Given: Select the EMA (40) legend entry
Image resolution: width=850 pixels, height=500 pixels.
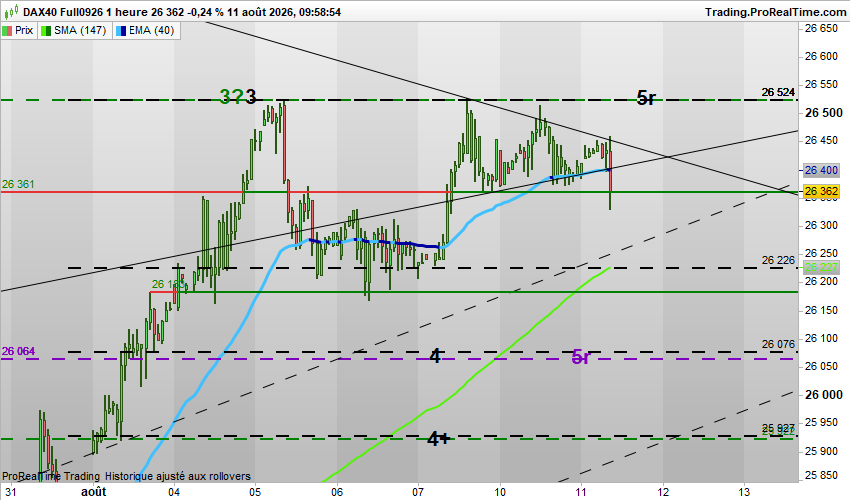Looking at the screenshot, I should (146, 30).
